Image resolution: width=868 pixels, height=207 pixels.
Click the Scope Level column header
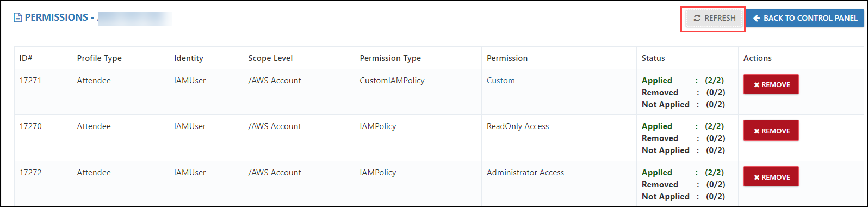point(270,58)
